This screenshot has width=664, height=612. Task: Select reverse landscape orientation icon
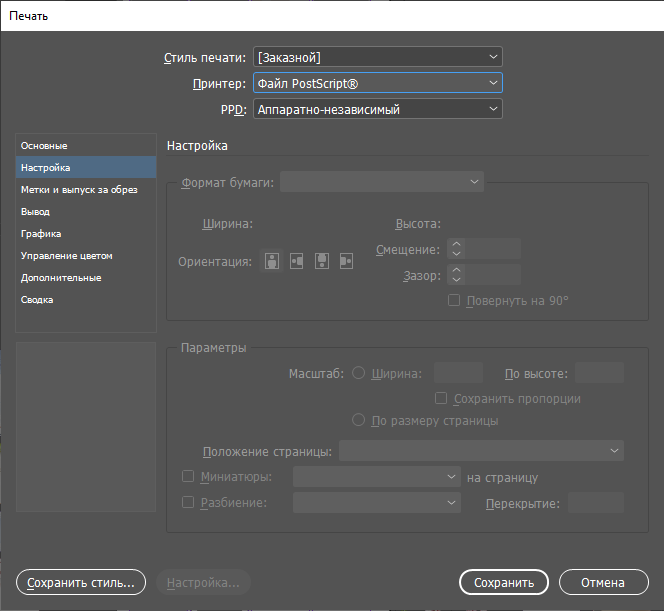coord(346,261)
